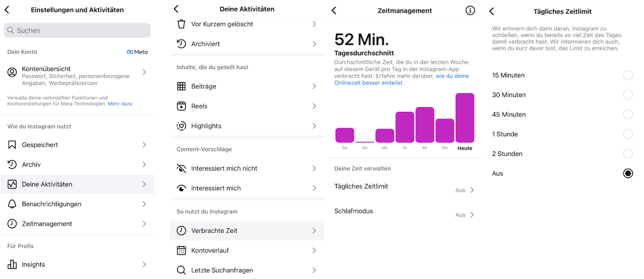Open info icon in Zeitmanagement header
Screen dimensions: 644x279
(x=470, y=11)
